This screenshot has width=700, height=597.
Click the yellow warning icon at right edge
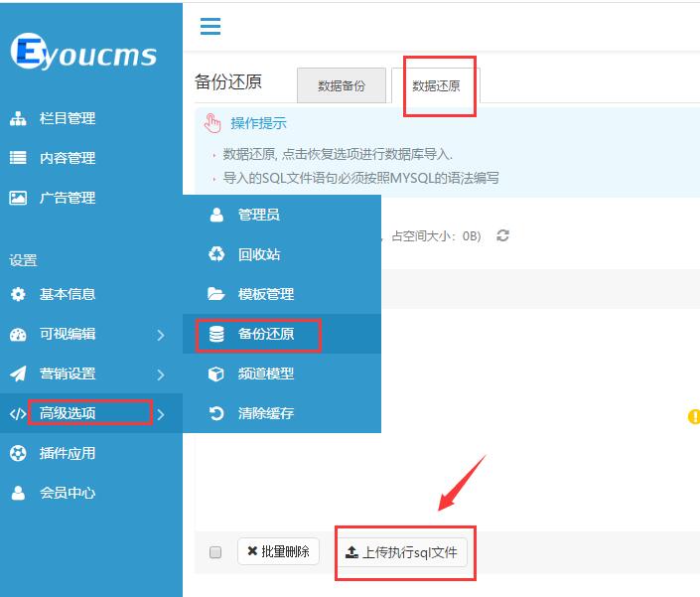694,416
